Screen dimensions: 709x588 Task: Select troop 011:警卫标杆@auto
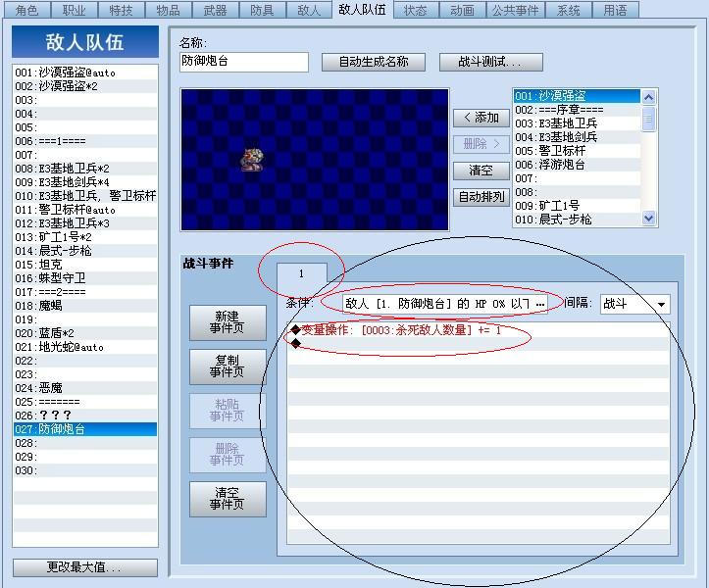coord(85,210)
